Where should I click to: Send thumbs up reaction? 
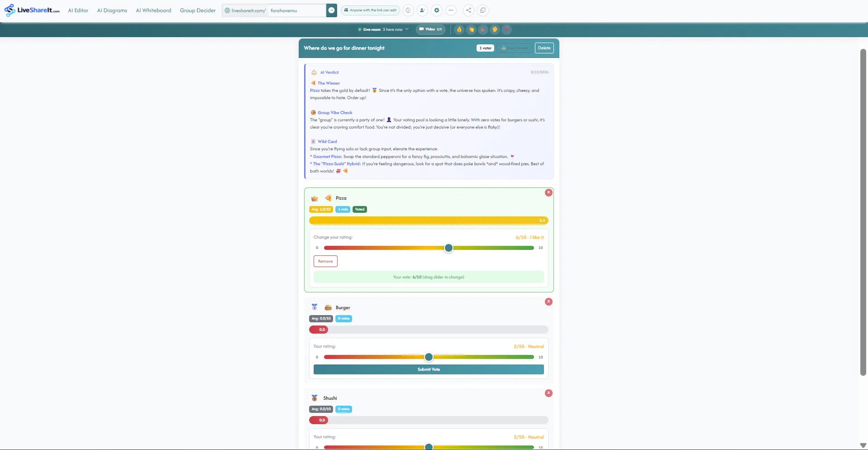(x=459, y=29)
